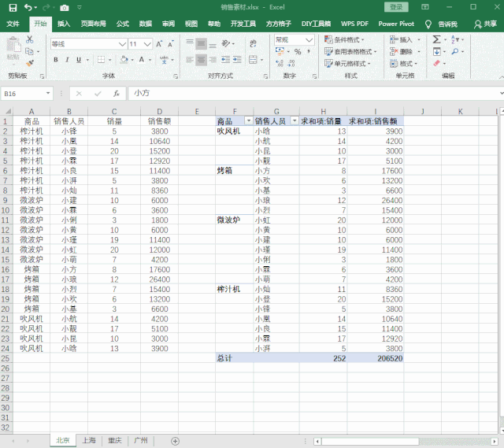This screenshot has height=448, width=504.
Task: Click the formula bar input
Action: (x=313, y=94)
